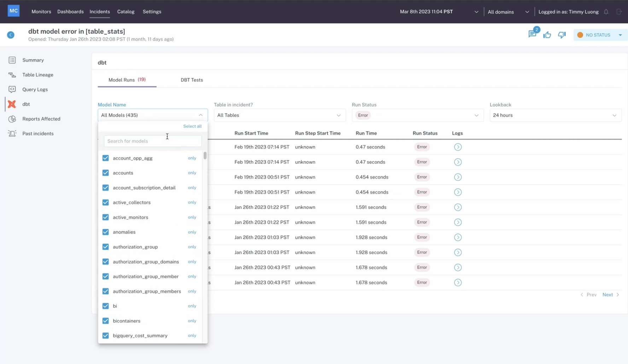Click the dbt sidebar icon

12,104
